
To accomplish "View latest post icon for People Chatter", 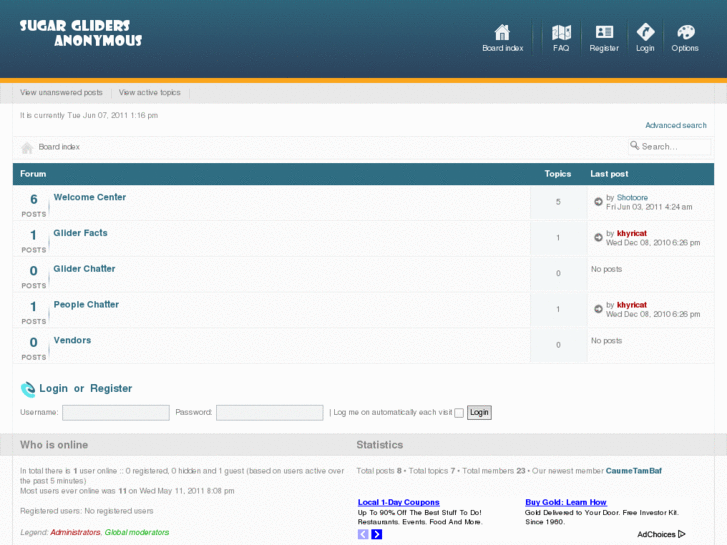I will pyautogui.click(x=598, y=308).
